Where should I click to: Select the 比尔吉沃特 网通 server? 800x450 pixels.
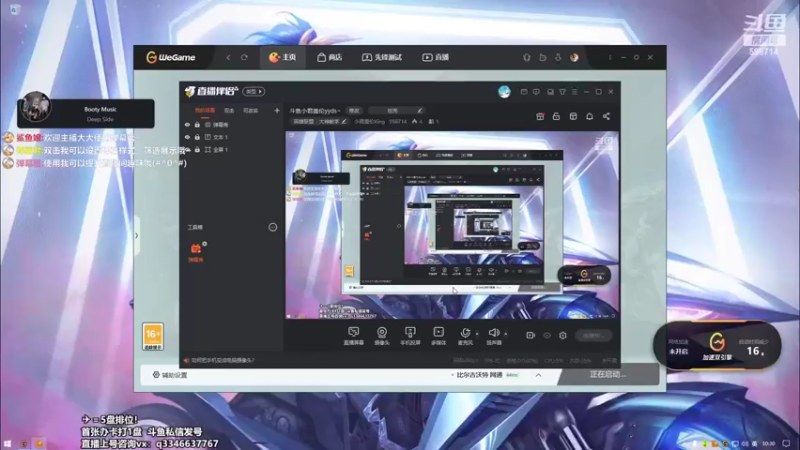tap(485, 375)
